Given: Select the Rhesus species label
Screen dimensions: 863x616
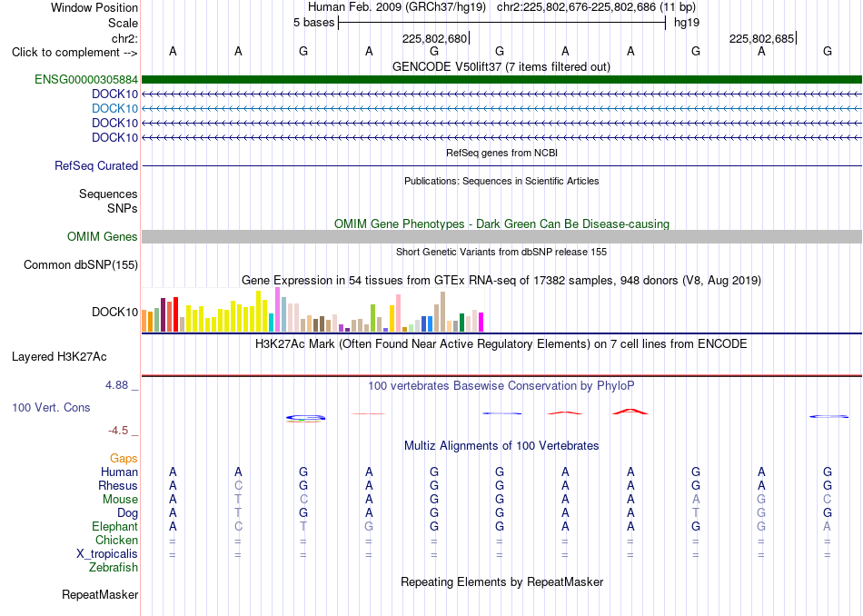Looking at the screenshot, I should 118,485.
